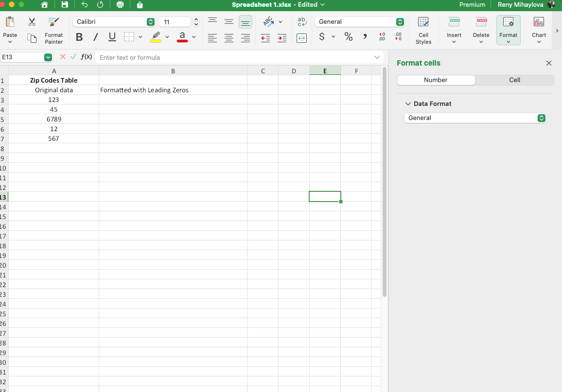Open the Cell Styles gallery
This screenshot has height=392, width=562.
[x=423, y=30]
